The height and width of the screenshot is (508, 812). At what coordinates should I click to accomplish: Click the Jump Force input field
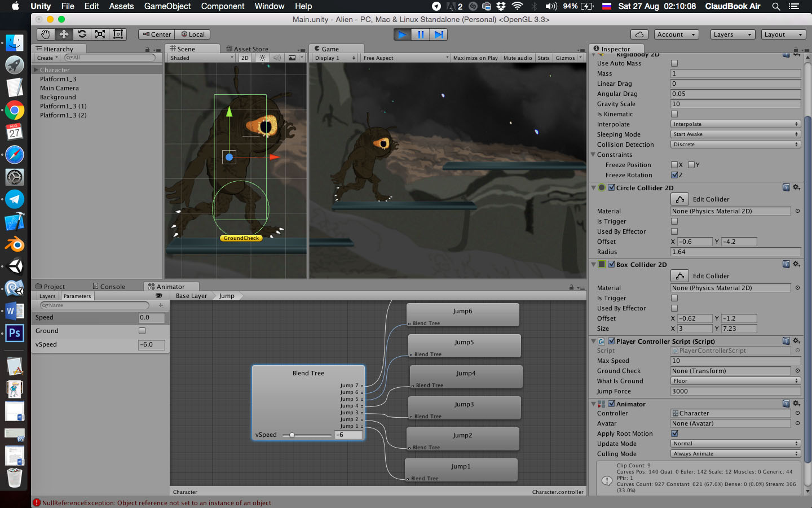click(736, 391)
